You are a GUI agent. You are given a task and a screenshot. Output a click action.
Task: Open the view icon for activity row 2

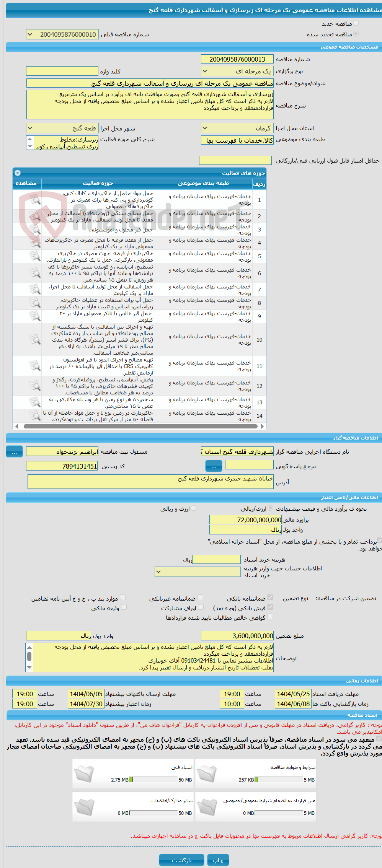click(35, 216)
